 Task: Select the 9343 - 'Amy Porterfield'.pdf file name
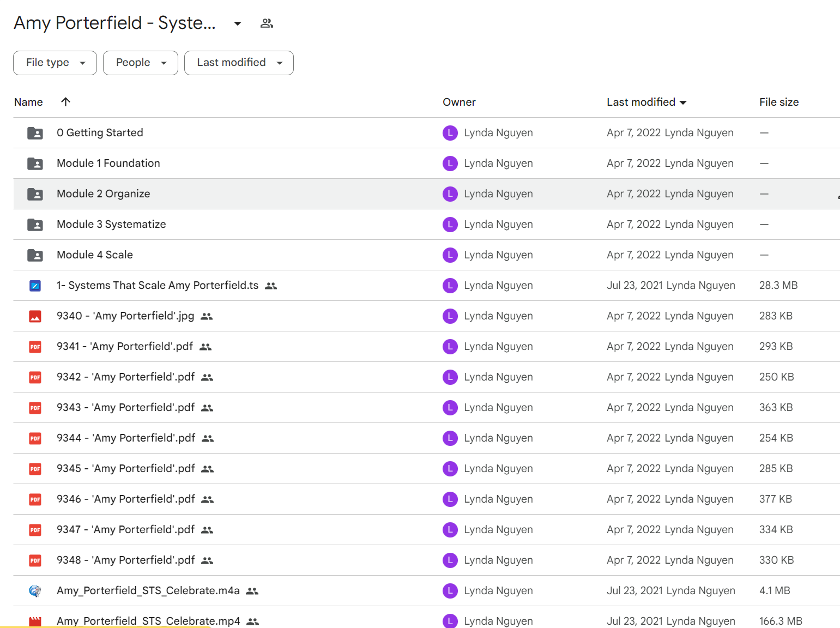126,407
